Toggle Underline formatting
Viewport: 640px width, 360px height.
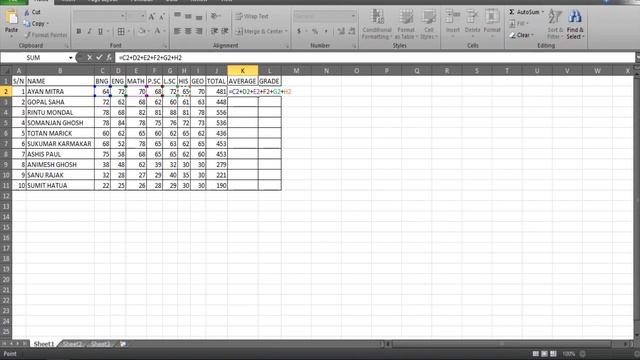click(100, 31)
